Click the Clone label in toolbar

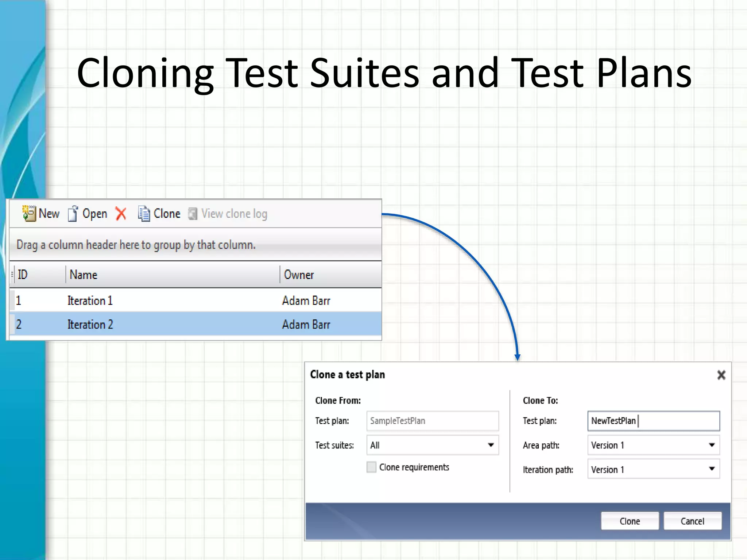(167, 213)
